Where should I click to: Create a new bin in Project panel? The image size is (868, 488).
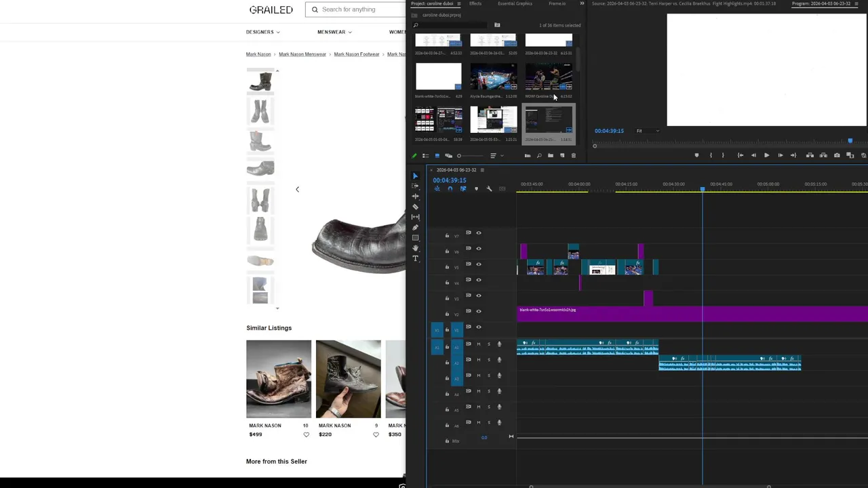551,156
